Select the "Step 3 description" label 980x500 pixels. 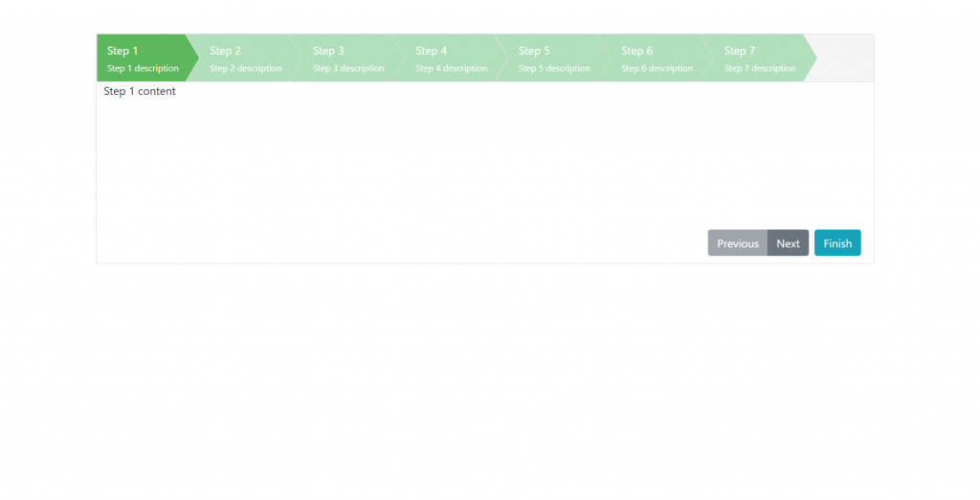click(x=348, y=69)
